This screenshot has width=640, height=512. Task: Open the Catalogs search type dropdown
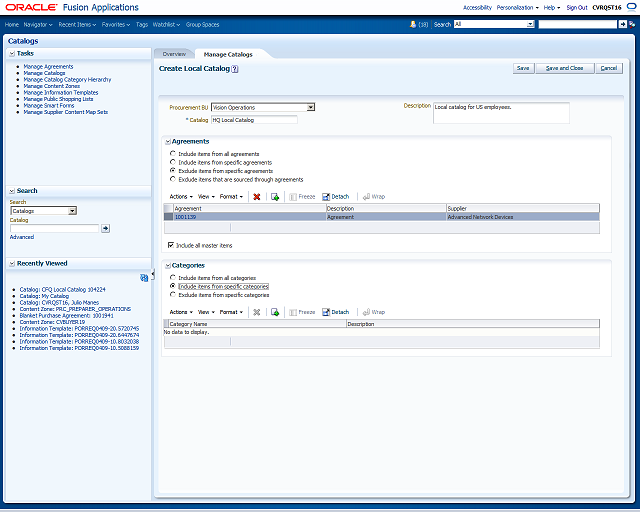click(x=72, y=211)
